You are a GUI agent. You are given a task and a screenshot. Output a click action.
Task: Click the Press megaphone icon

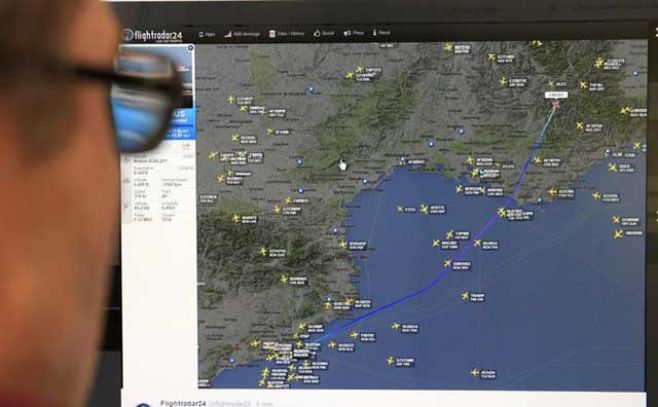(x=346, y=34)
